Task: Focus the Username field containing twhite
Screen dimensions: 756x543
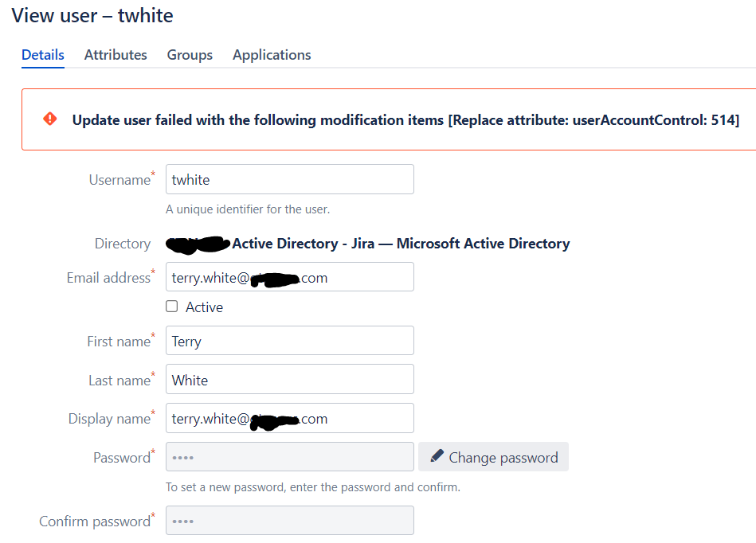Action: point(290,179)
